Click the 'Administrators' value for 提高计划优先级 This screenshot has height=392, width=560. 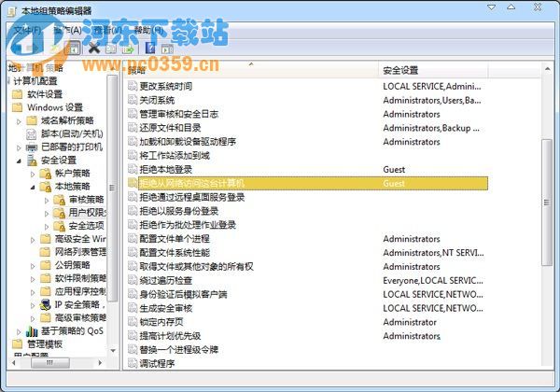(x=412, y=336)
